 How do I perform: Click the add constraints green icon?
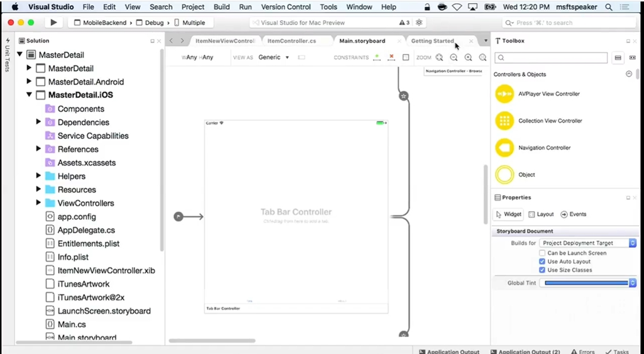(x=377, y=57)
